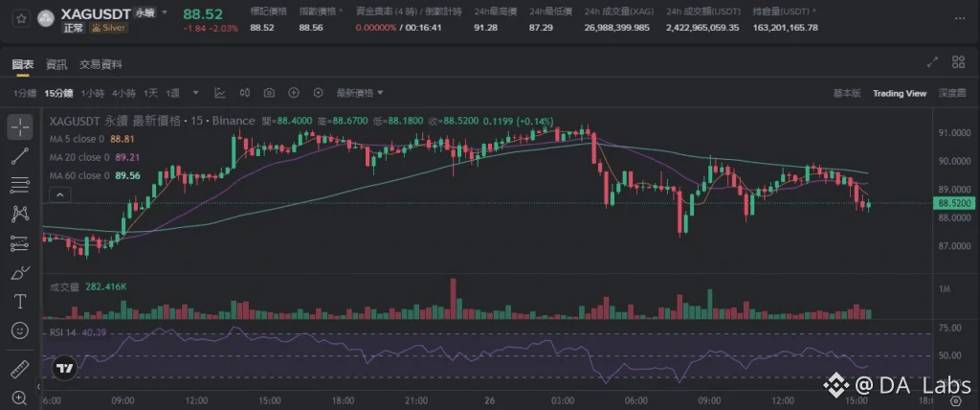The width and height of the screenshot is (980, 410).
Task: Switch to 基本版 chart mode
Action: point(847,93)
